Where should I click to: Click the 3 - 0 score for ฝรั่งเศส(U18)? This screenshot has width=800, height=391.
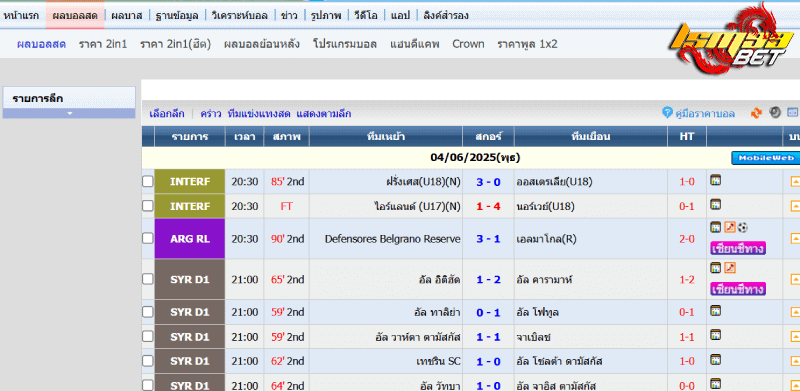[488, 182]
